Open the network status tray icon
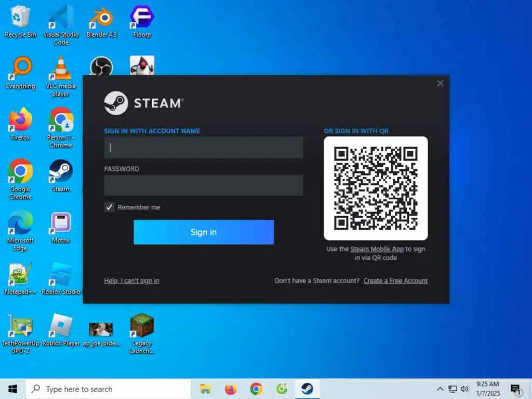The image size is (532, 399). pyautogui.click(x=453, y=389)
